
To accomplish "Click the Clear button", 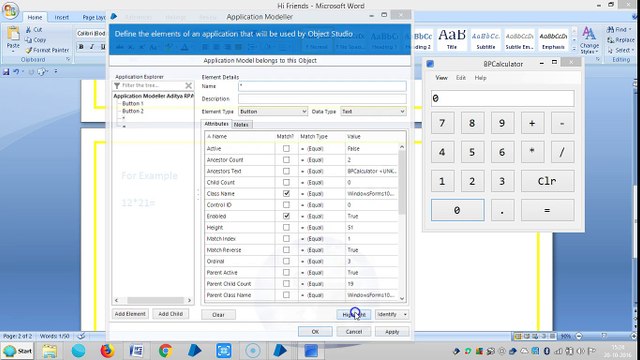I will coord(218,315).
